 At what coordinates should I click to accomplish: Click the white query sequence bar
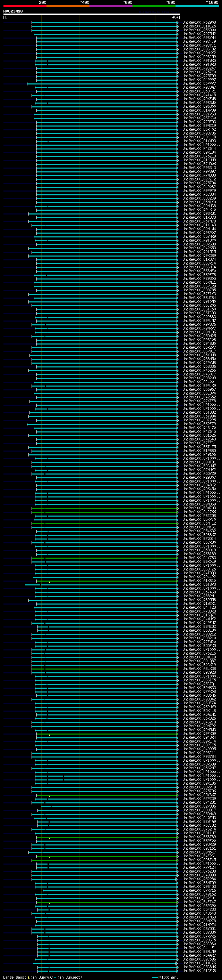(92, 15)
